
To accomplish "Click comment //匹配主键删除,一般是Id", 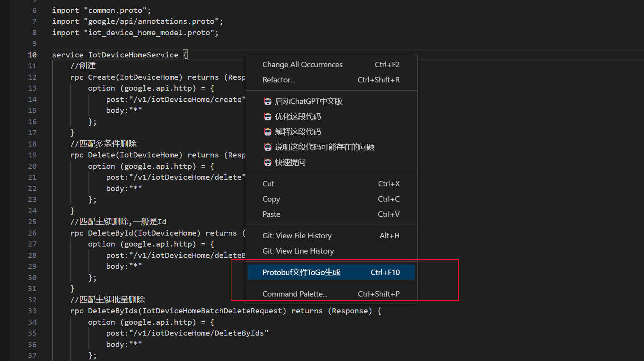I will (118, 222).
